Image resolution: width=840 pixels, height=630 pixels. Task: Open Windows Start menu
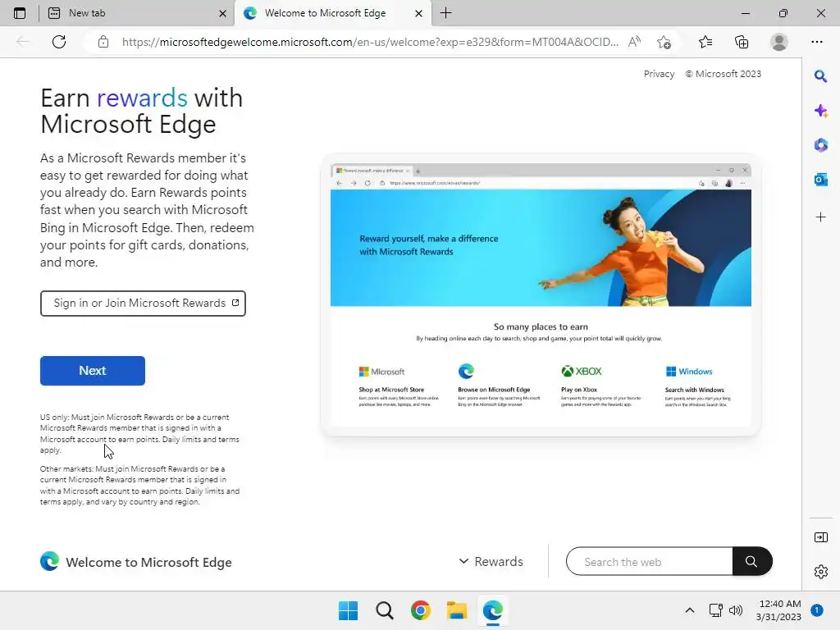(348, 610)
